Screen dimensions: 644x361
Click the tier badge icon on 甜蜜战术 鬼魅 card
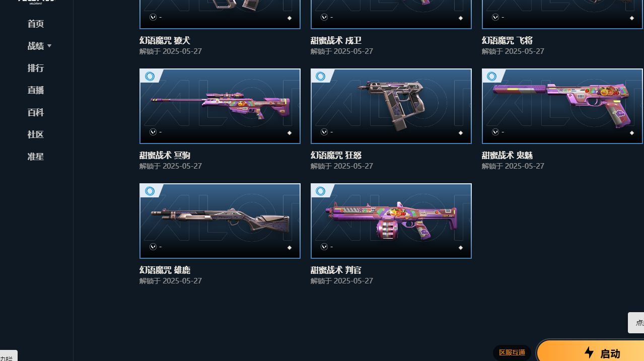pos(492,77)
